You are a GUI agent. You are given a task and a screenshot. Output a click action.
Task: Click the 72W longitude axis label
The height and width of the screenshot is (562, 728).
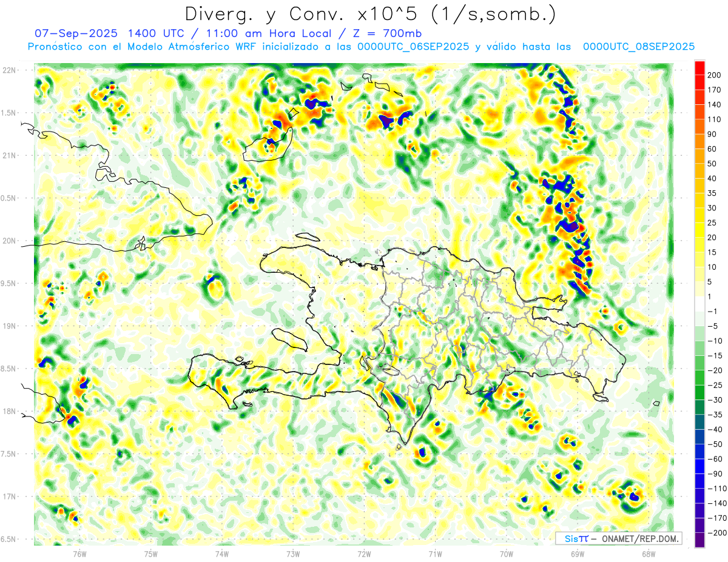point(364,553)
